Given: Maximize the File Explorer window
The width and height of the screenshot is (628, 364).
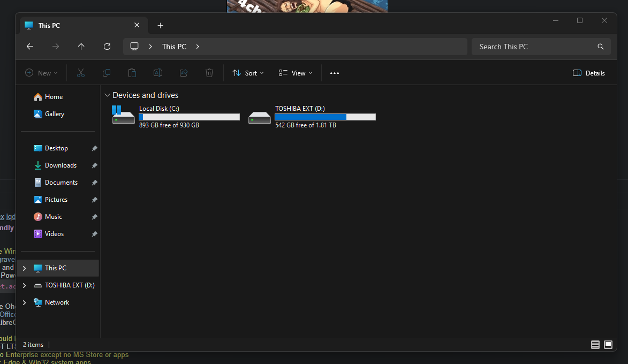Looking at the screenshot, I should coord(579,20).
